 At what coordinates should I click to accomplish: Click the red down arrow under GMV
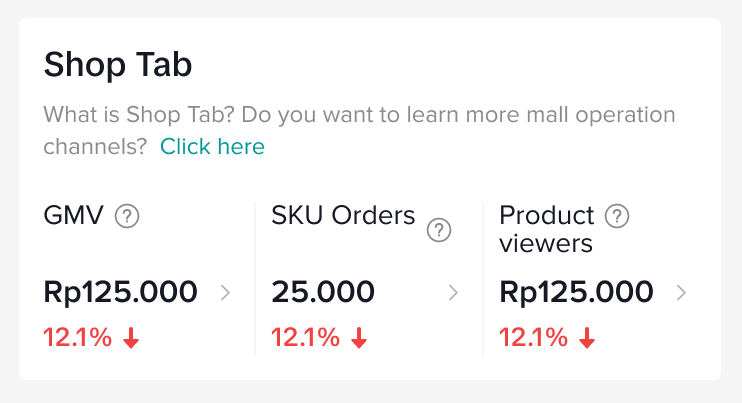[131, 339]
